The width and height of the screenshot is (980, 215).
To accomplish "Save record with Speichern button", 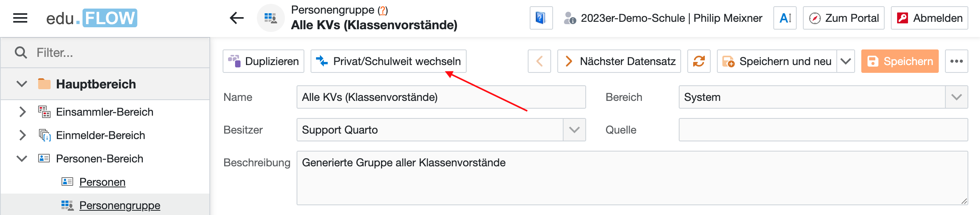I will point(899,62).
